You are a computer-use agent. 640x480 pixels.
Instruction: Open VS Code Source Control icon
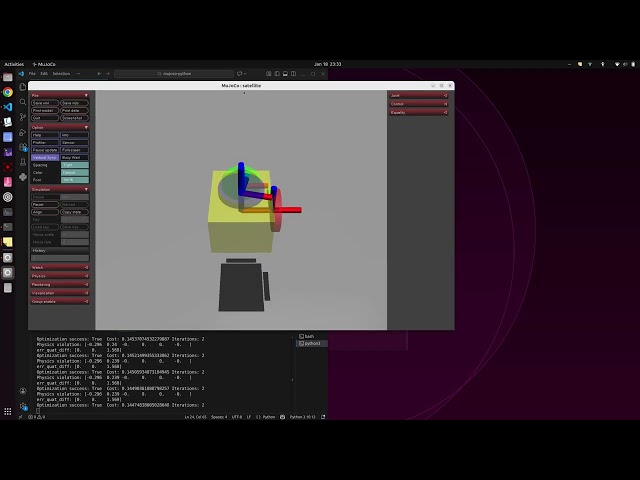23,117
